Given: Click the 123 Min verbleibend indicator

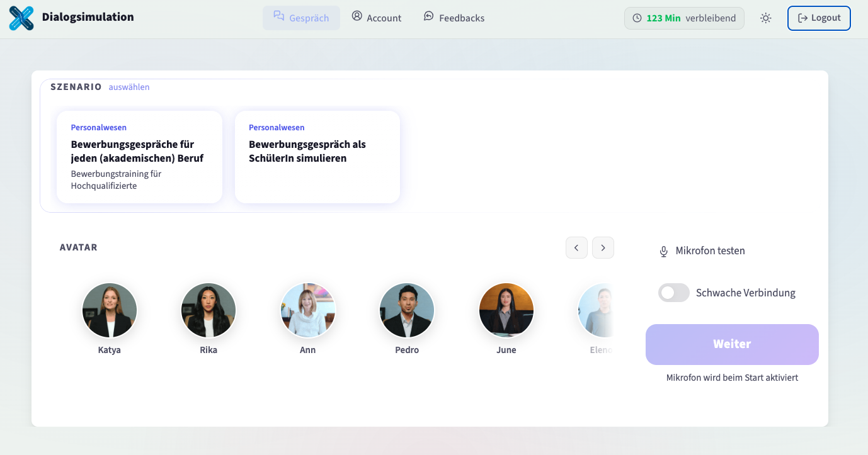Looking at the screenshot, I should 684,18.
